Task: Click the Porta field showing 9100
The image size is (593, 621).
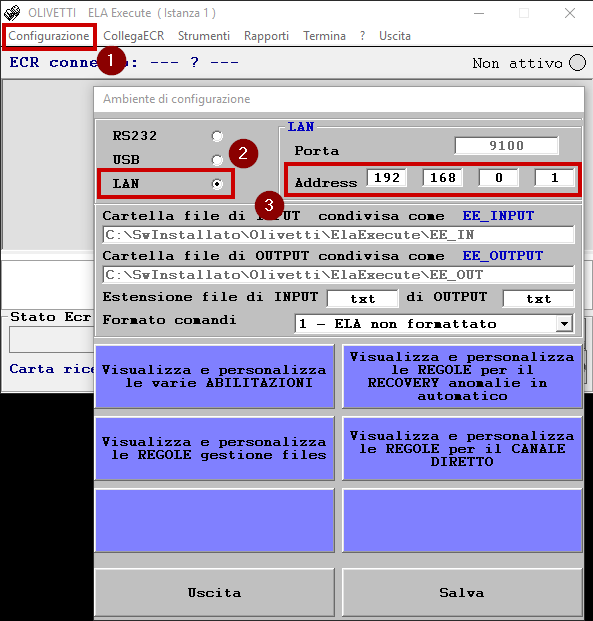Action: 506,146
